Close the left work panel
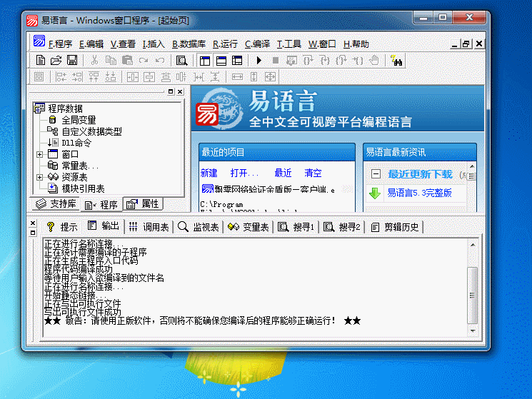 pos(180,91)
